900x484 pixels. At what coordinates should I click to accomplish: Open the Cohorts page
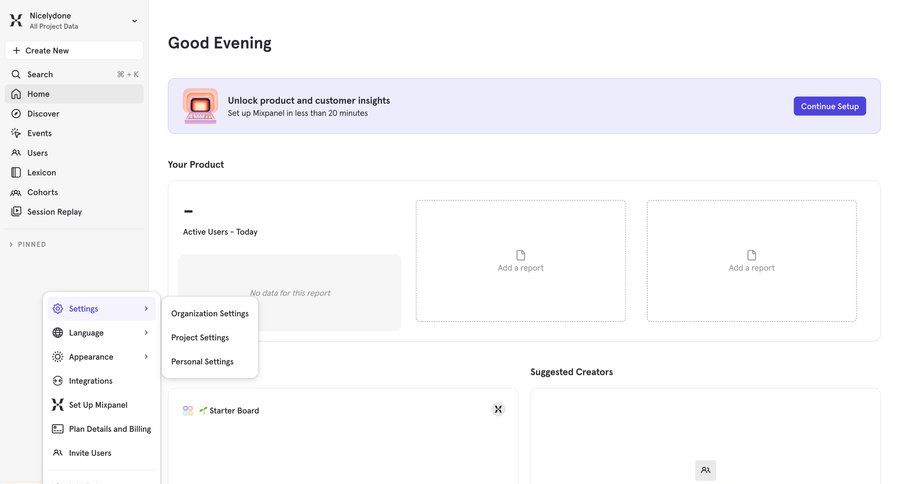tap(74, 192)
